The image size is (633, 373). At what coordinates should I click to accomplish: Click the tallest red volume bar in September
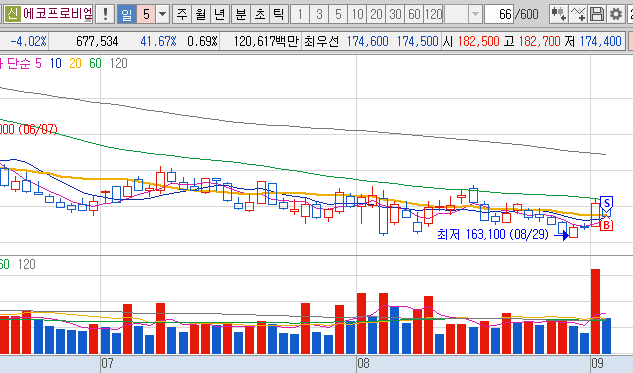tap(595, 311)
